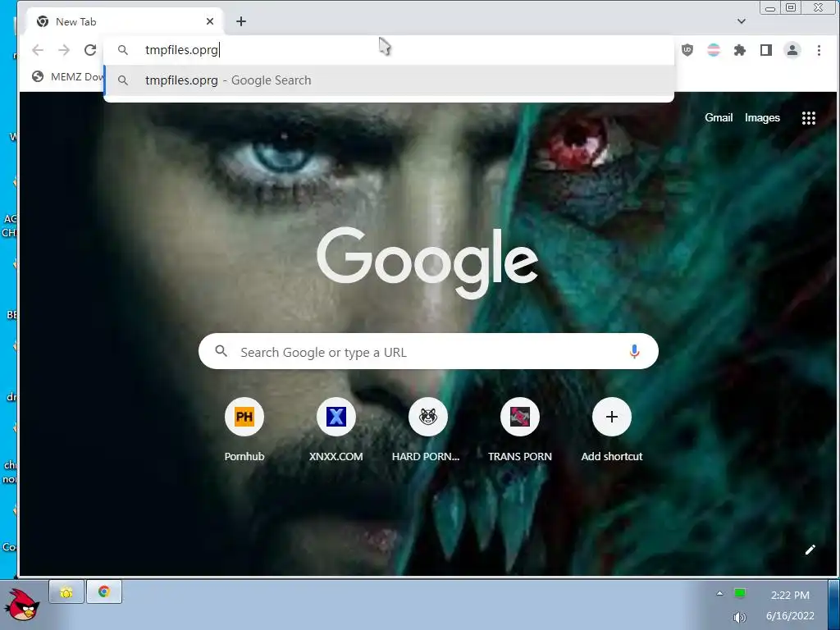
Task: Open the volume speaker tray icon
Action: (739, 617)
